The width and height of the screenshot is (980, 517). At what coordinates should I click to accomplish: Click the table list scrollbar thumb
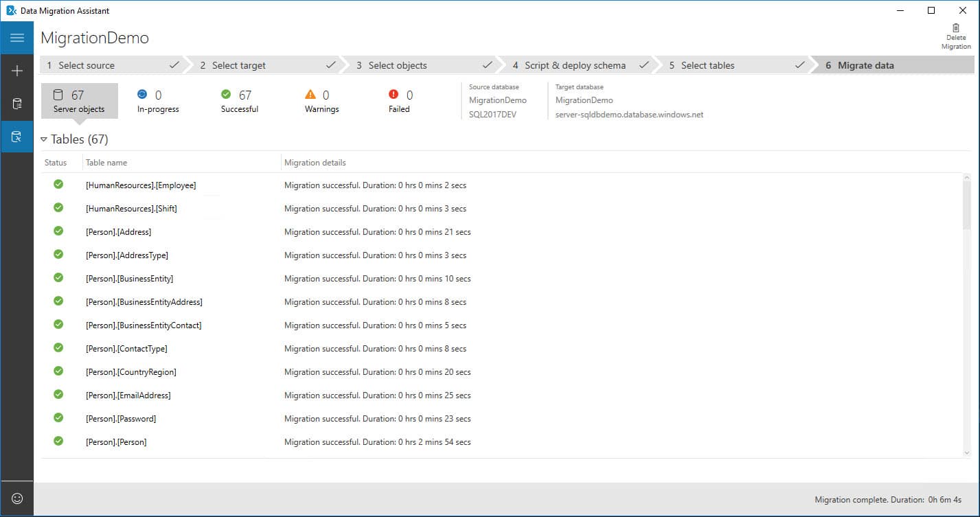[x=967, y=207]
